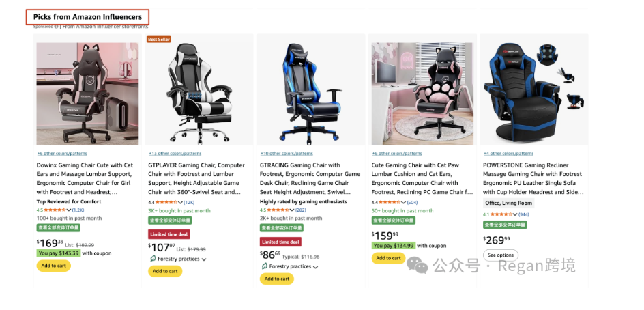Click the Forestry practices leaf icon on GTPLAYER
Image resolution: width=644 pixels, height=310 pixels.
(153, 259)
